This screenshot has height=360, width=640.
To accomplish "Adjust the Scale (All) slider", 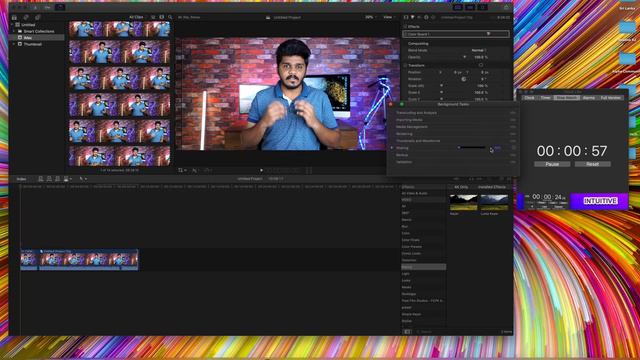I will point(442,86).
